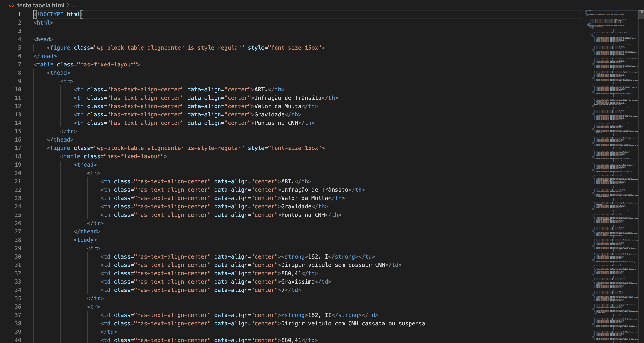This screenshot has width=644, height=343.
Task: Click the breadcrumb ellipsis symbol
Action: coord(74,6)
